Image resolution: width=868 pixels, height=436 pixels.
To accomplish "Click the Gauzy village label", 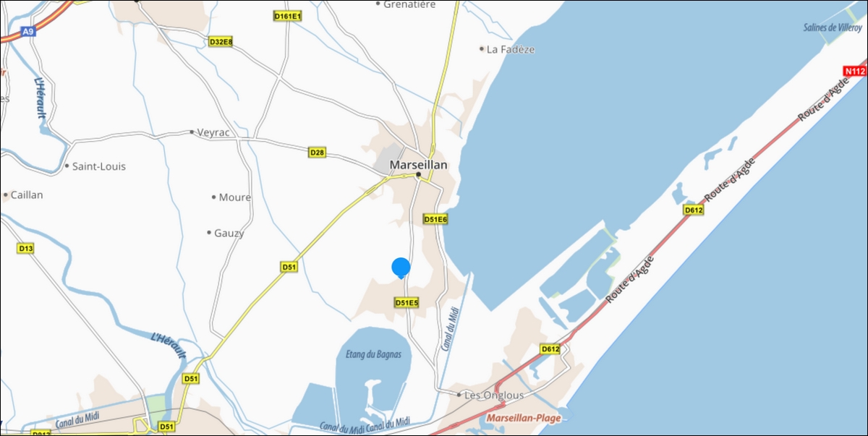I will click(x=229, y=234).
